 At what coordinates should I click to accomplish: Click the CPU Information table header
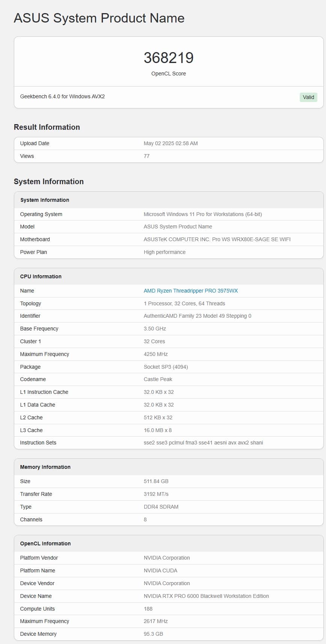tap(169, 276)
